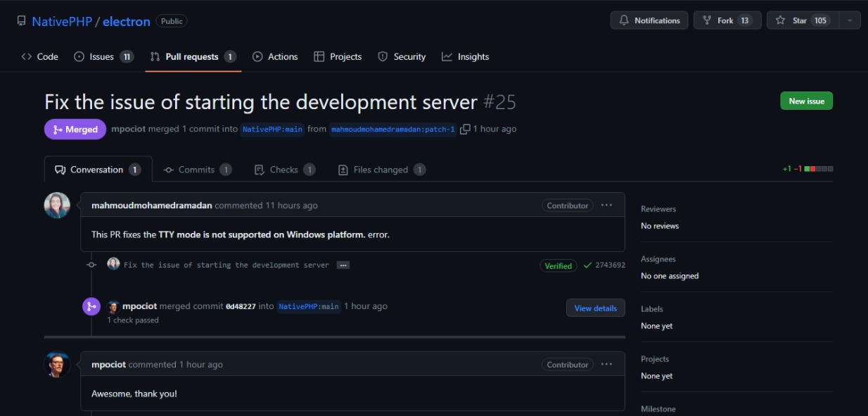Select the Conversation tab
This screenshot has height=416, width=868.
click(x=98, y=170)
